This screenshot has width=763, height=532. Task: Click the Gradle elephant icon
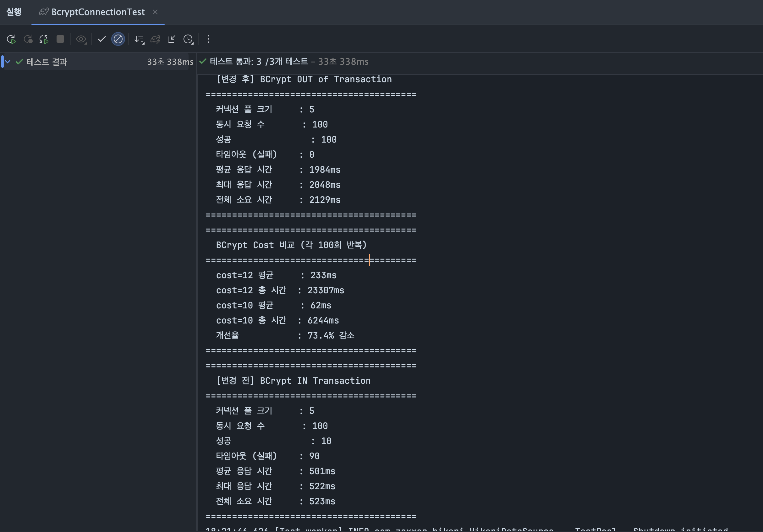[155, 39]
